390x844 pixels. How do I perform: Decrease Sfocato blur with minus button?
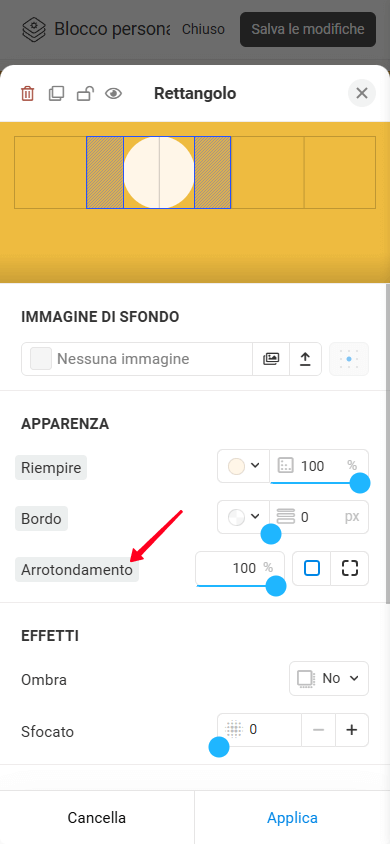point(318,730)
